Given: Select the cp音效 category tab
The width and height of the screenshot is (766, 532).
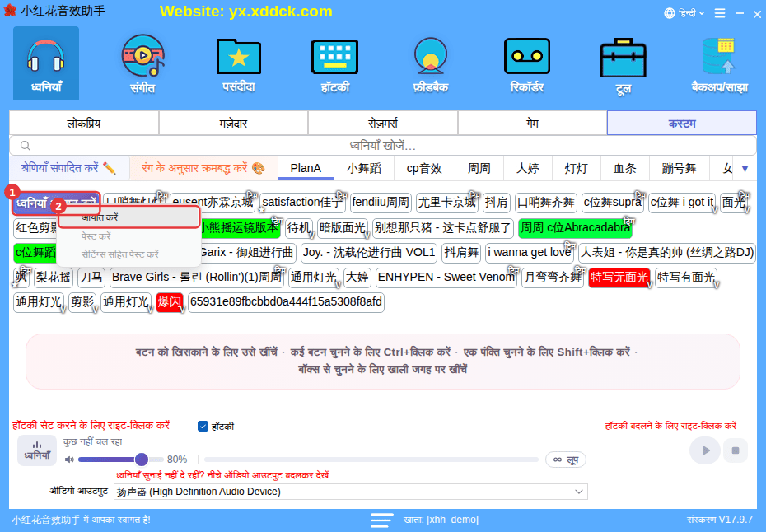Looking at the screenshot, I should (424, 169).
